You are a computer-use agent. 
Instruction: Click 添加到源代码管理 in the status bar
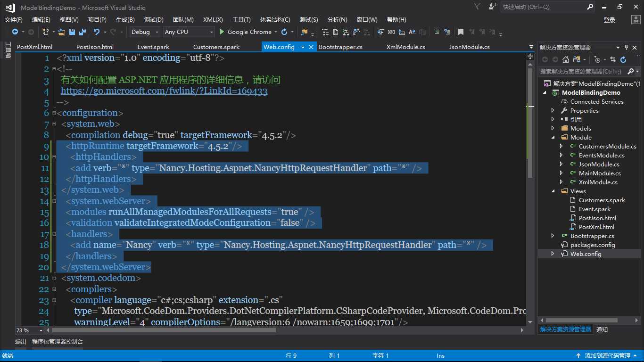pos(607,356)
